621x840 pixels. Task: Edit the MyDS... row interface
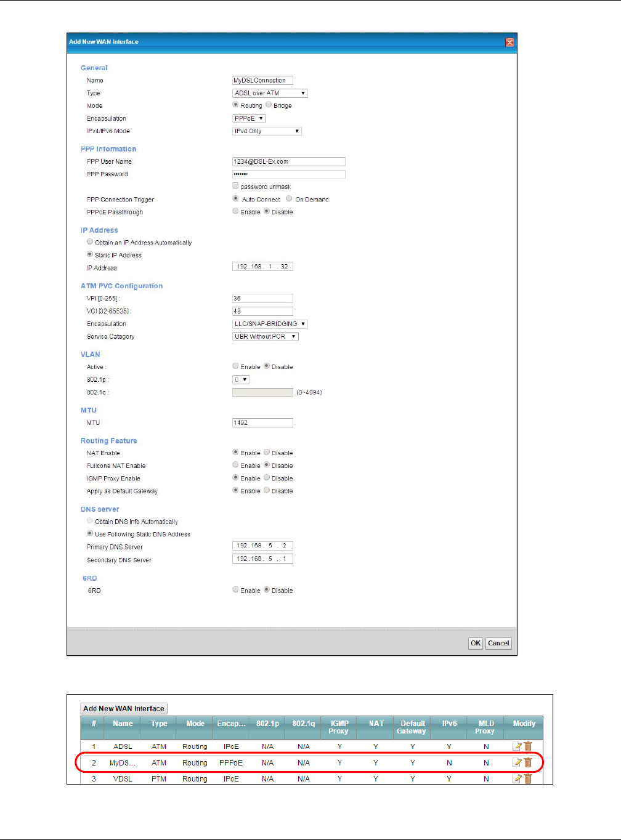(517, 762)
